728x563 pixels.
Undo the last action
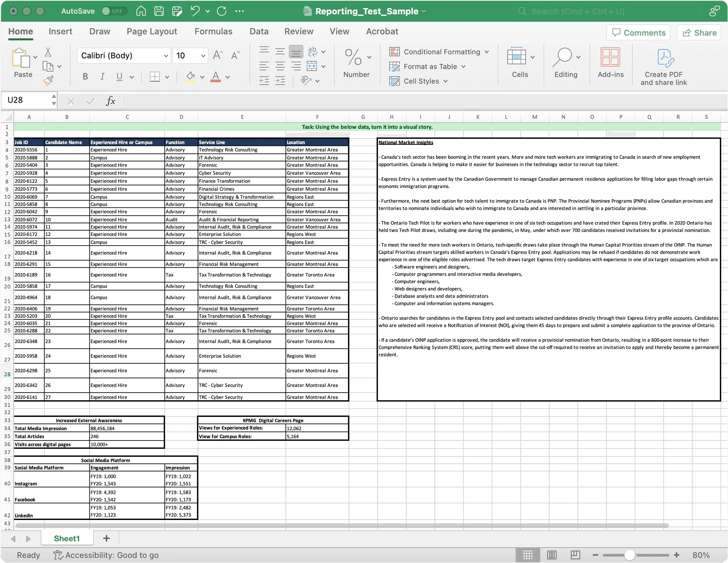tap(195, 11)
